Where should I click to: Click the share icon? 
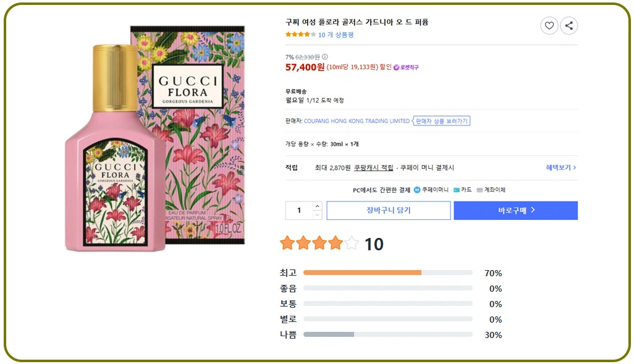click(x=569, y=25)
